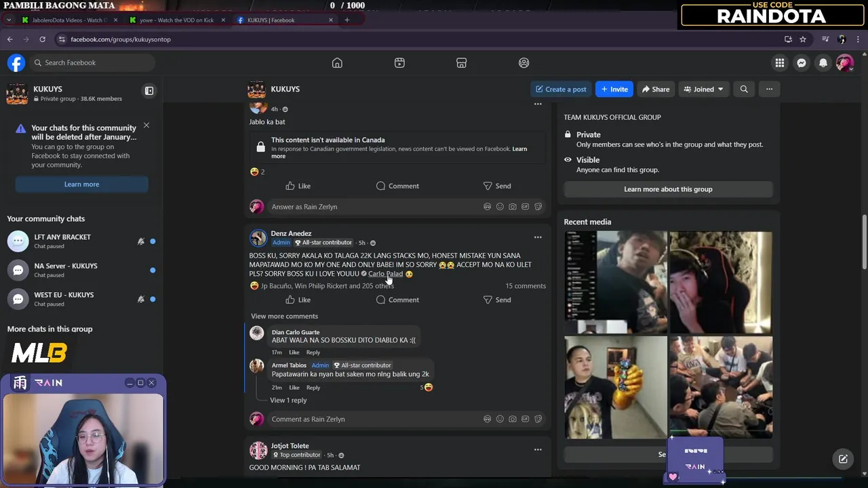868x488 pixels.
Task: Like the Denz Anedez post
Action: pos(298,300)
